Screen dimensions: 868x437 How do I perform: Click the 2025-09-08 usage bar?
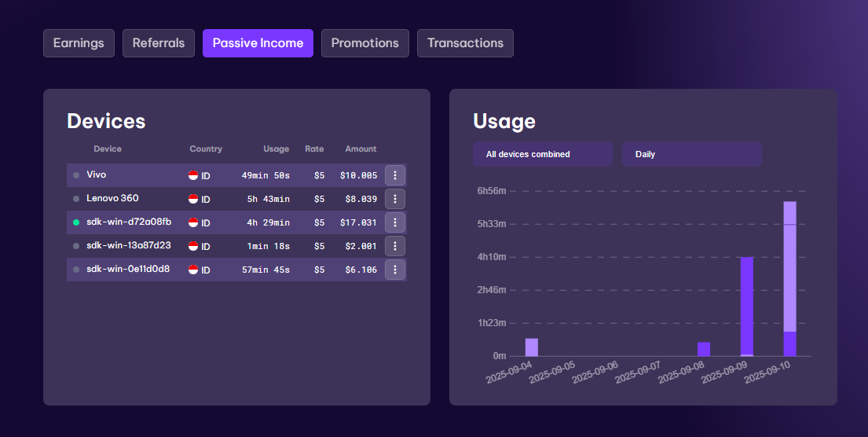pos(704,350)
